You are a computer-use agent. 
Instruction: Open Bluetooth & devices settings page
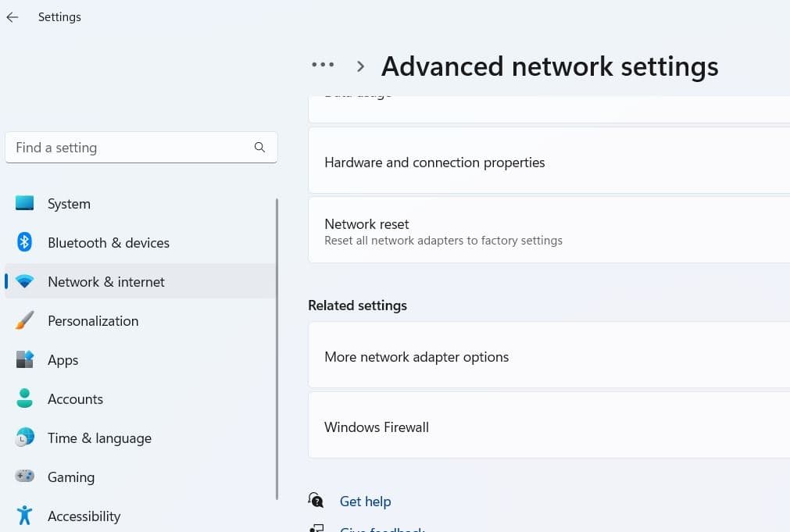[108, 243]
